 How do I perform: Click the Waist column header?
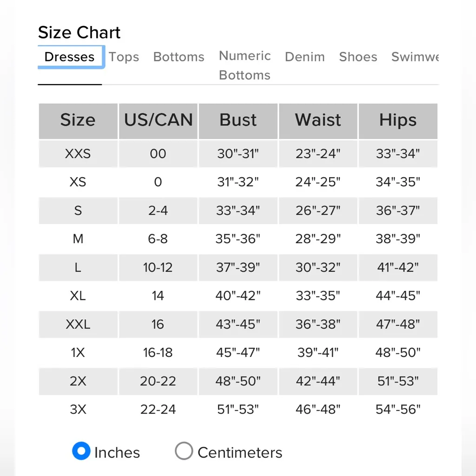pos(318,120)
